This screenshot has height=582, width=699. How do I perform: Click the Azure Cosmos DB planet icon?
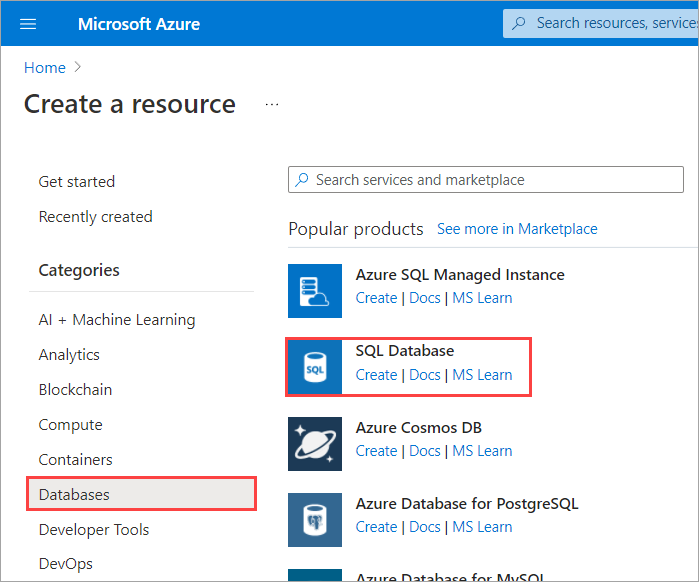coord(315,444)
